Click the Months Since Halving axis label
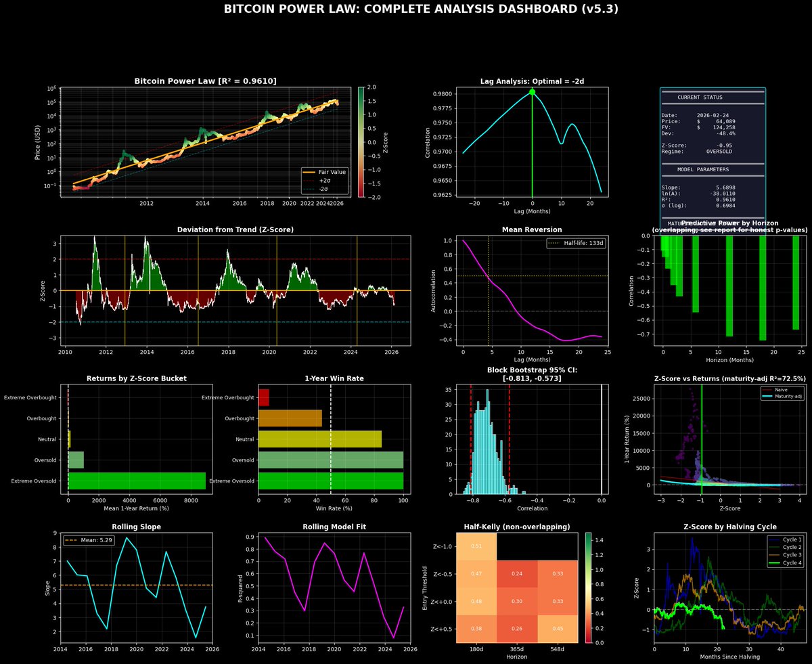 click(x=729, y=657)
